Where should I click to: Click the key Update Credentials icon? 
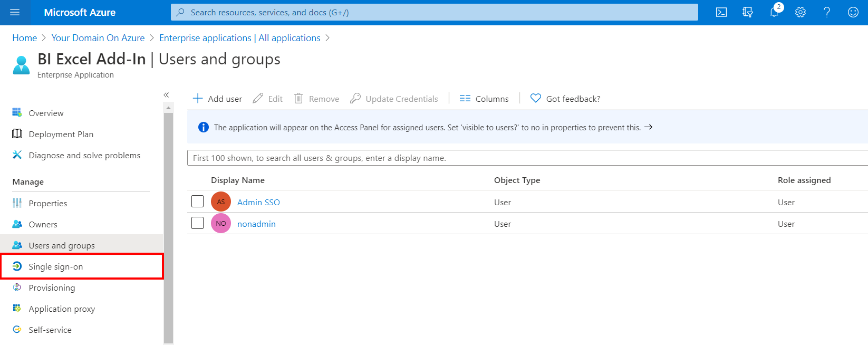click(355, 98)
